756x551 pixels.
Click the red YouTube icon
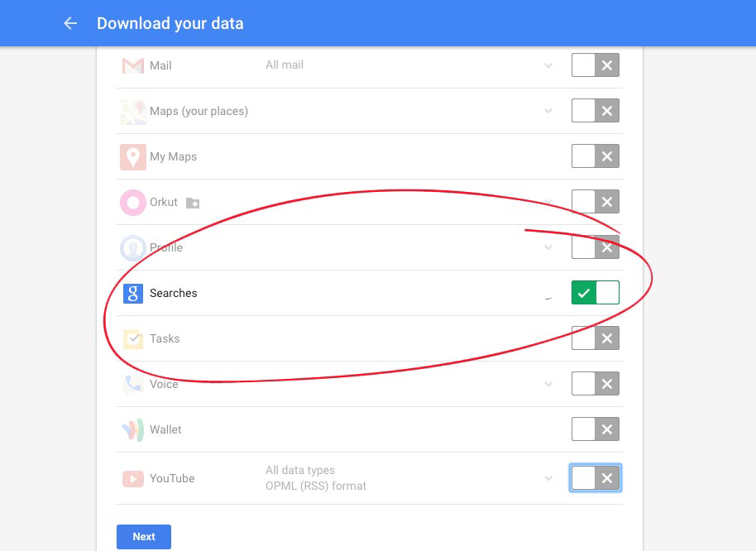click(132, 479)
